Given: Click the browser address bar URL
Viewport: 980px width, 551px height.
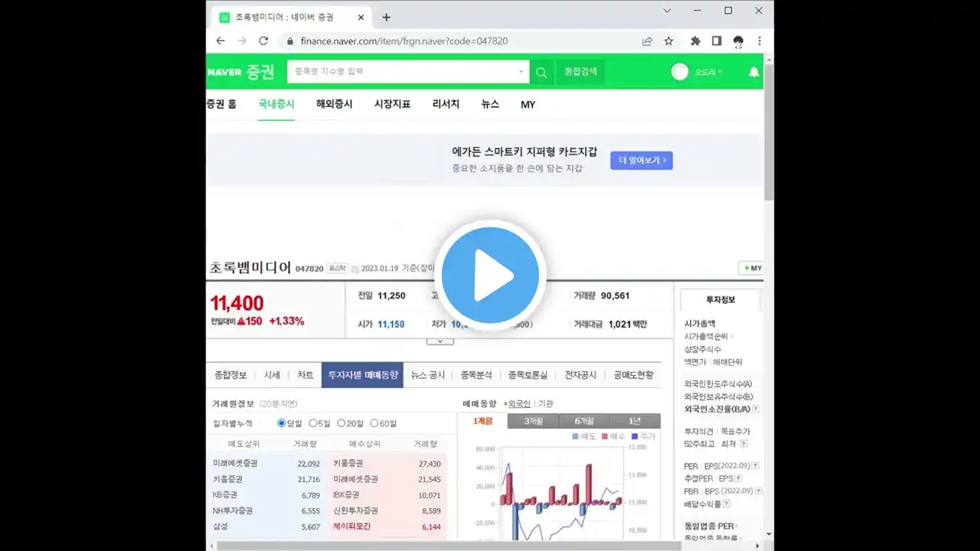Looking at the screenshot, I should [x=404, y=41].
